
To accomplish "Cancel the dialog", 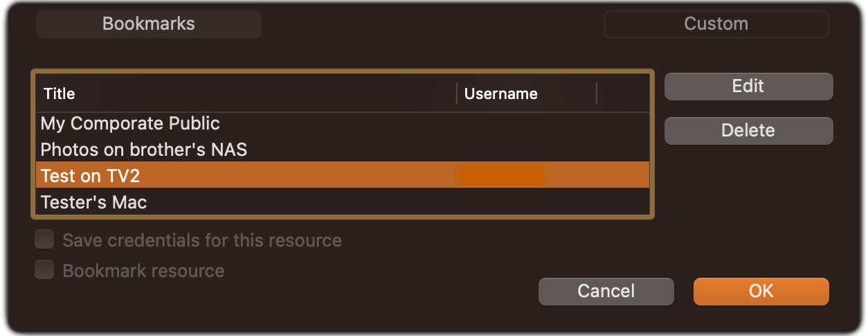I will pos(606,291).
